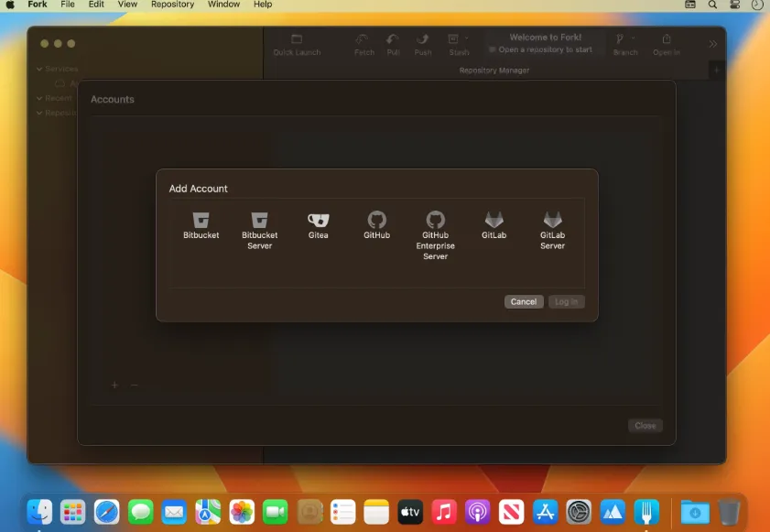Screen dimensions: 770x532
Task: Open Music from the Dock
Action: [444, 512]
